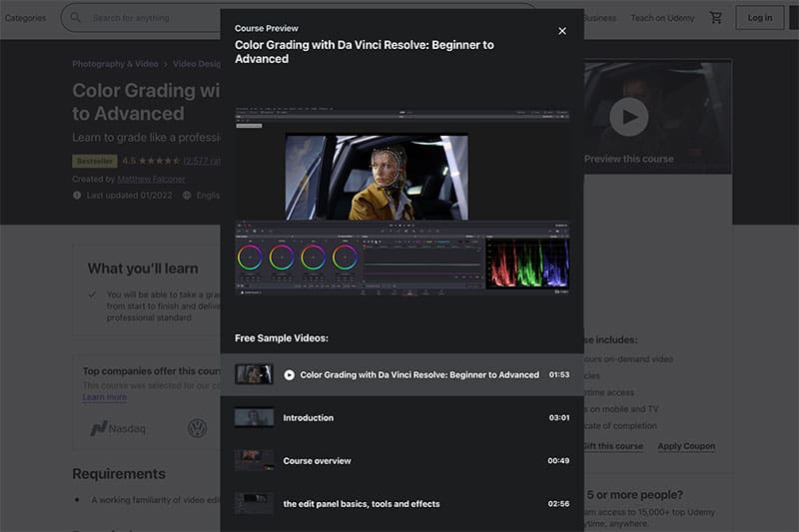This screenshot has width=799, height=532.
Task: Click the 03:01 duration of Introduction
Action: (x=559, y=417)
